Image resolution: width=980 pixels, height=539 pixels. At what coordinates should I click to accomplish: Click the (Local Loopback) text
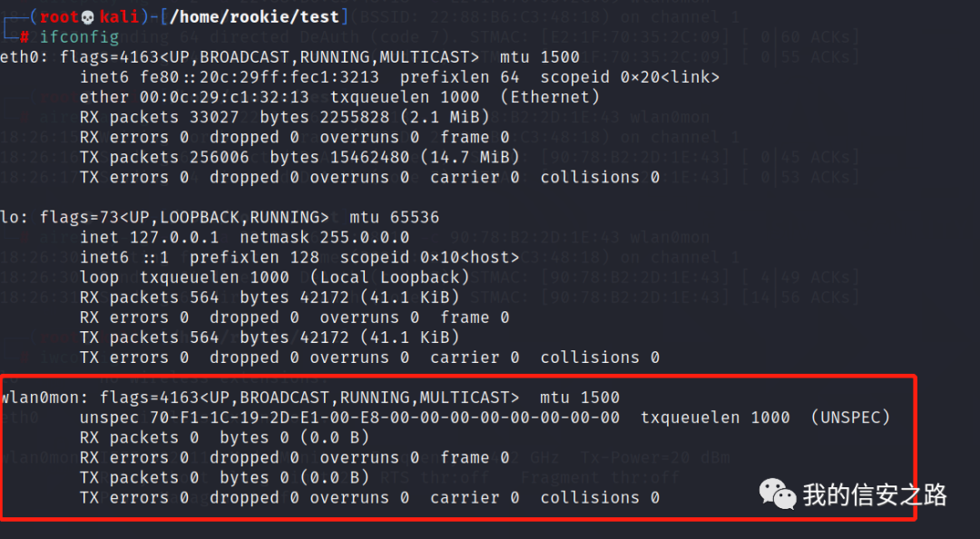coord(389,277)
